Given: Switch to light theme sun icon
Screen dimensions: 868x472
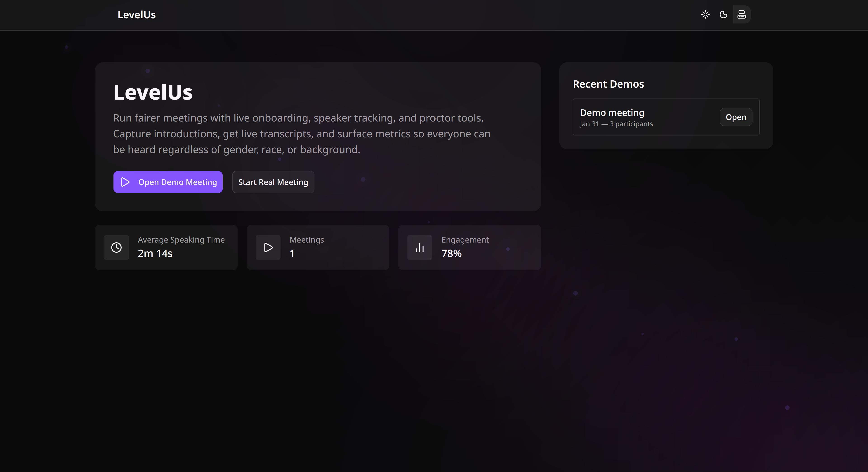Looking at the screenshot, I should (x=705, y=14).
